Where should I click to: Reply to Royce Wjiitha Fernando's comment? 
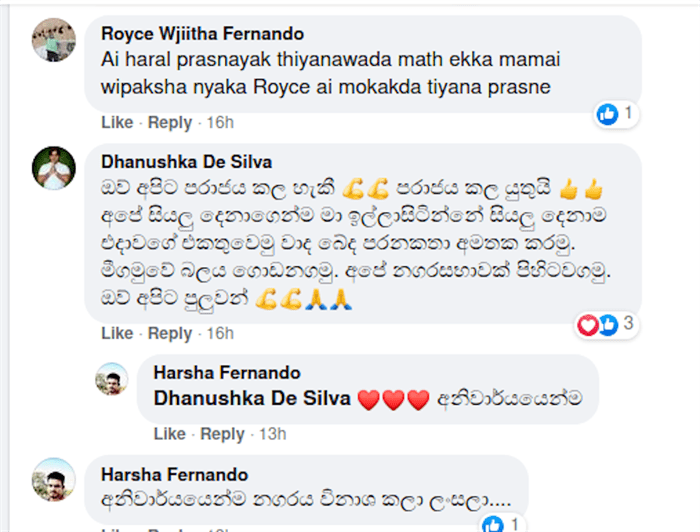(x=170, y=122)
